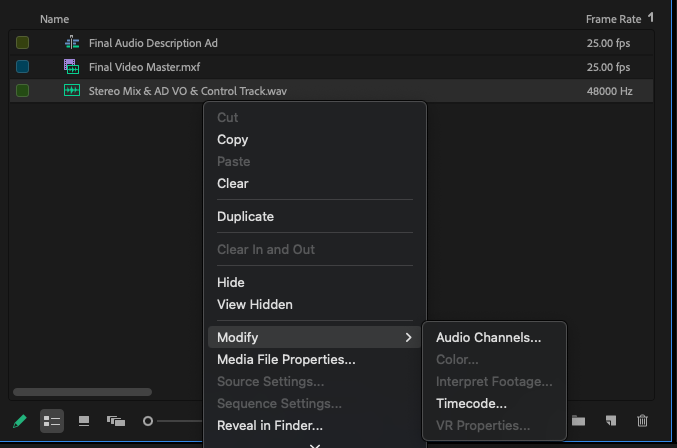The width and height of the screenshot is (677, 448).
Task: Switch to Freeform View
Action: coord(116,421)
